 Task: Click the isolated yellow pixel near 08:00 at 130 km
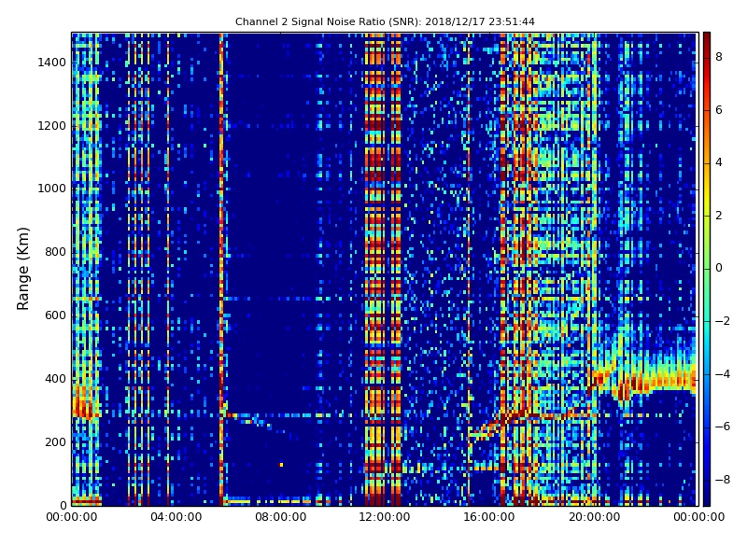point(281,465)
